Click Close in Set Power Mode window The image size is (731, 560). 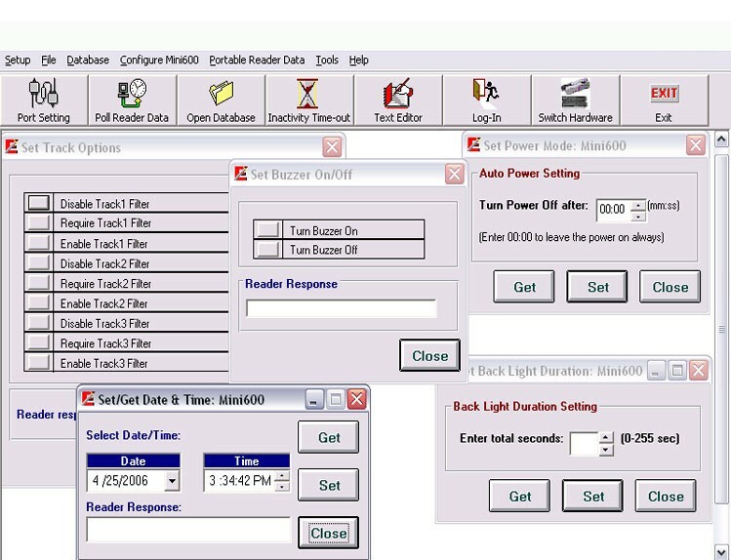(x=670, y=287)
